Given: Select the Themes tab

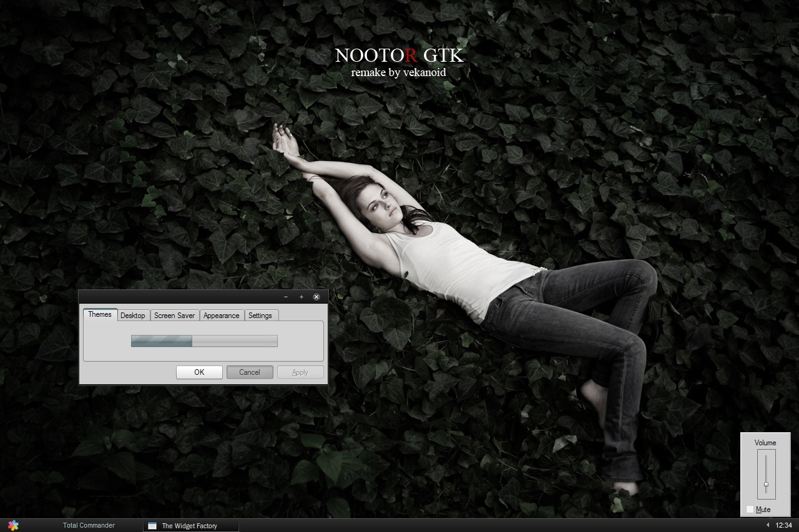Looking at the screenshot, I should [x=99, y=315].
